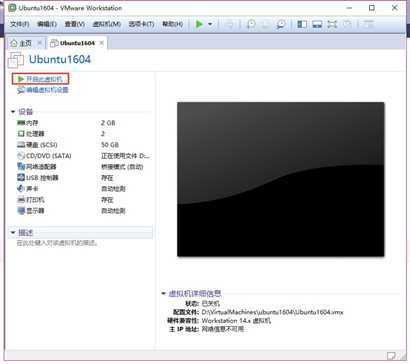Click the take snapshot clock toolbar icon
This screenshot has height=364, width=410.
(251, 24)
